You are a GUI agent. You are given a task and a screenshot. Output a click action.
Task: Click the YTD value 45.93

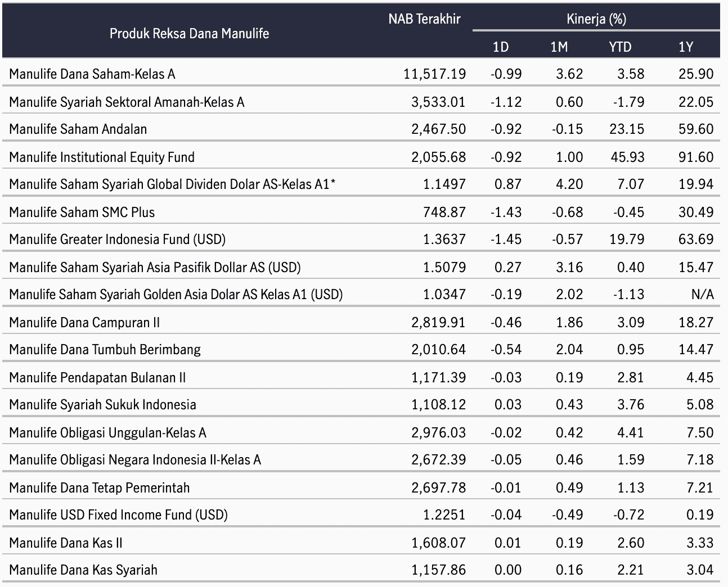click(x=627, y=157)
